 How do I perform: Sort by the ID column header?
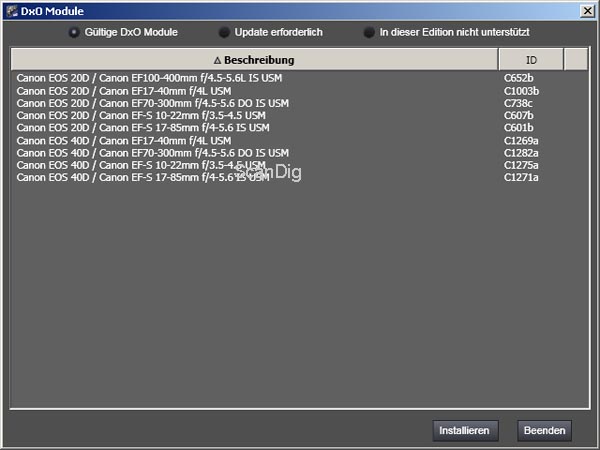tap(531, 60)
